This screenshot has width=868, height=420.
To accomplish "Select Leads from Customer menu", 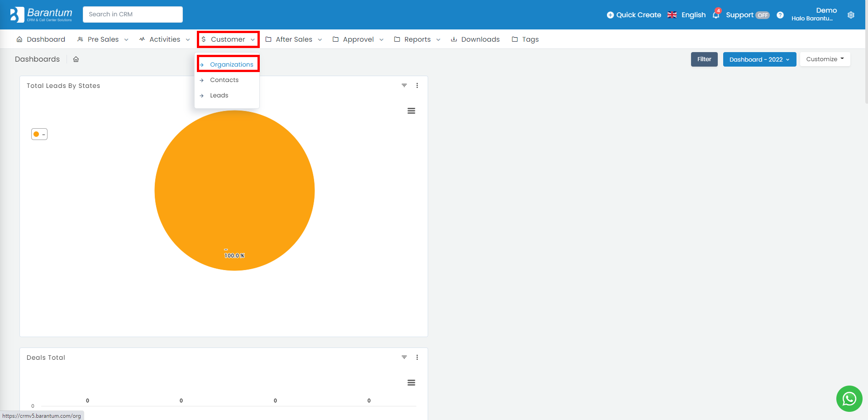I will (x=219, y=96).
